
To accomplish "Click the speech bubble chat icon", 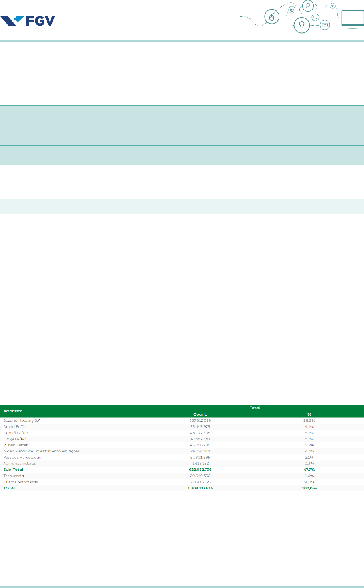I will tap(315, 17).
